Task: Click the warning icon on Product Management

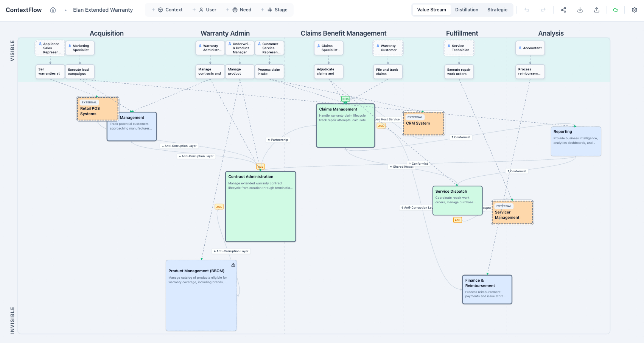Action: coord(233,265)
